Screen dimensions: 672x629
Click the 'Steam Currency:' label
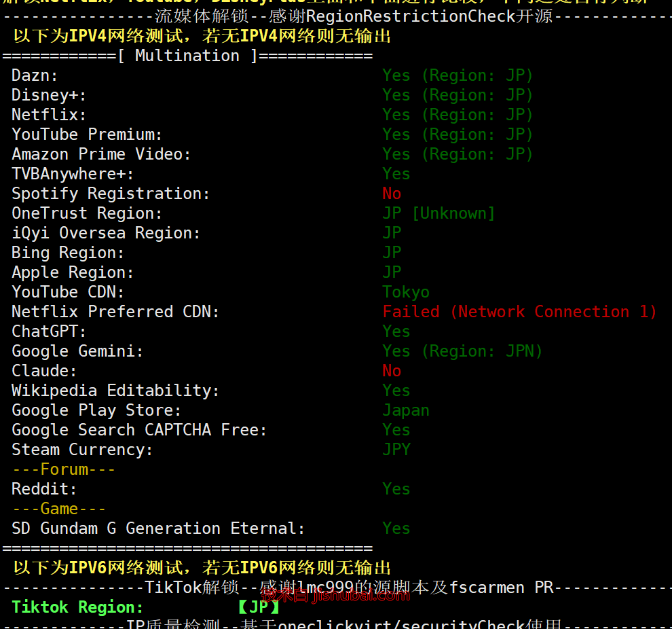82,450
